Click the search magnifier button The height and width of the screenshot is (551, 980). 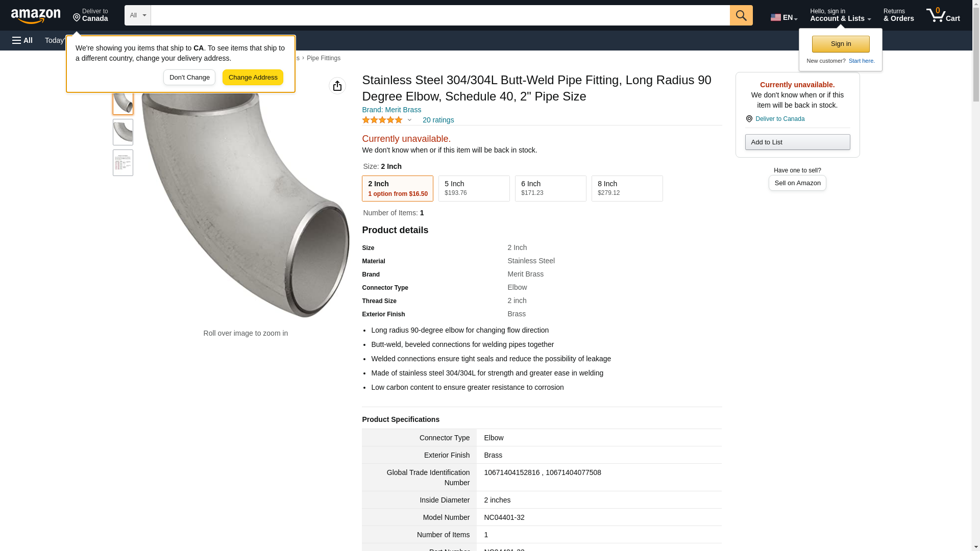point(741,15)
